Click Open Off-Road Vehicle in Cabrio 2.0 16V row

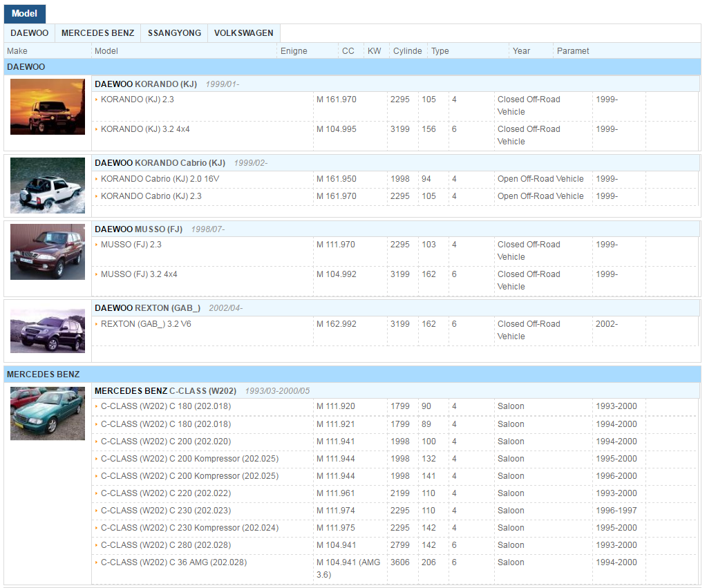pyautogui.click(x=540, y=179)
